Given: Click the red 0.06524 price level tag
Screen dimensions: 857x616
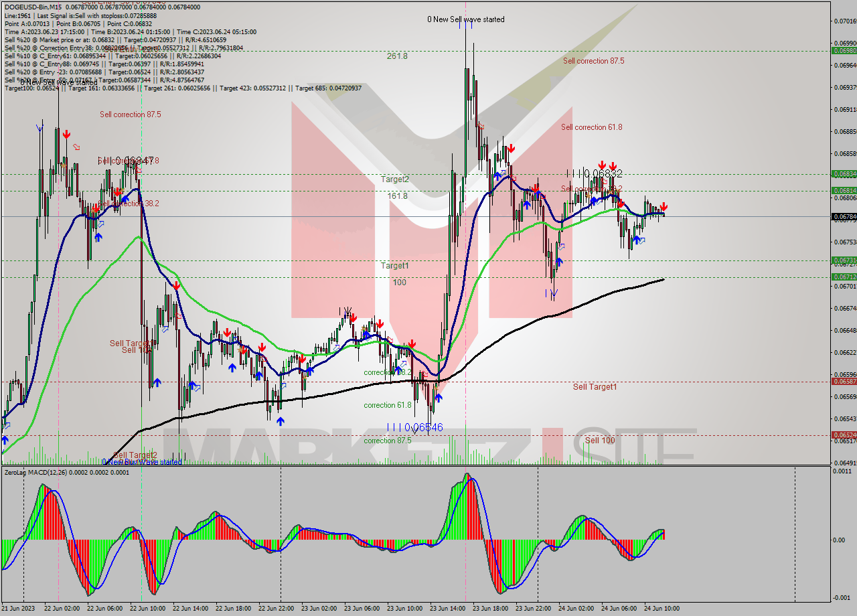Looking at the screenshot, I should (x=844, y=435).
